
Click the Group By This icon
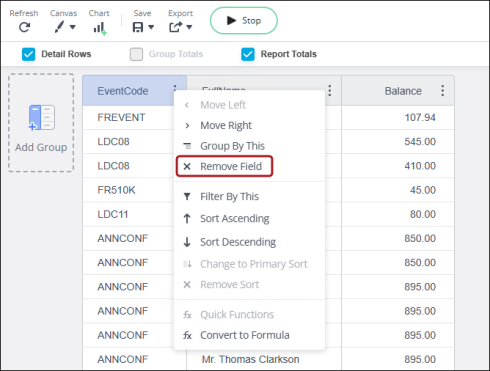click(187, 146)
